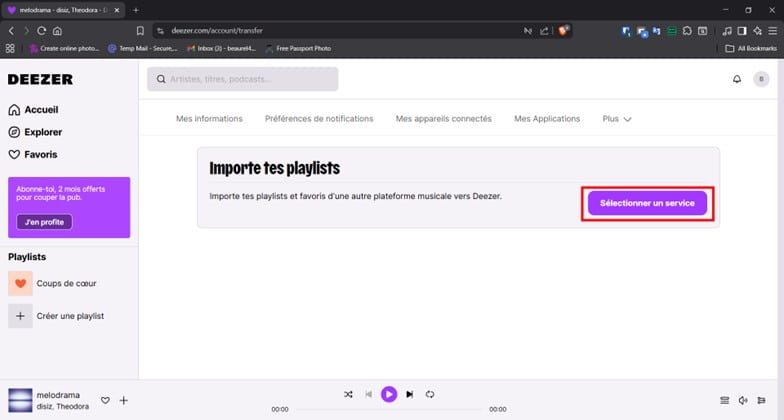This screenshot has height=420, width=784.
Task: Open Mes Applications tab
Action: (x=547, y=118)
